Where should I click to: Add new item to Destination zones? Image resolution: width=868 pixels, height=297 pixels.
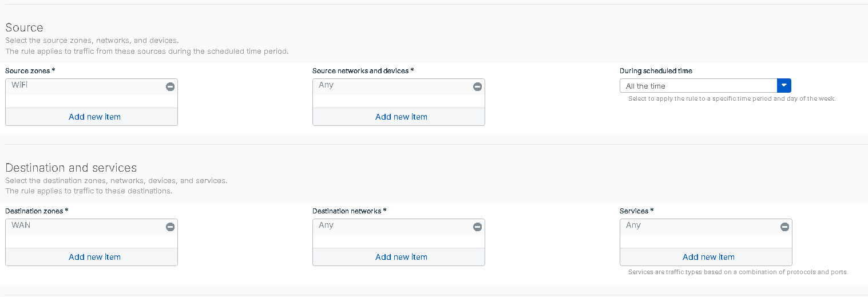(x=94, y=257)
